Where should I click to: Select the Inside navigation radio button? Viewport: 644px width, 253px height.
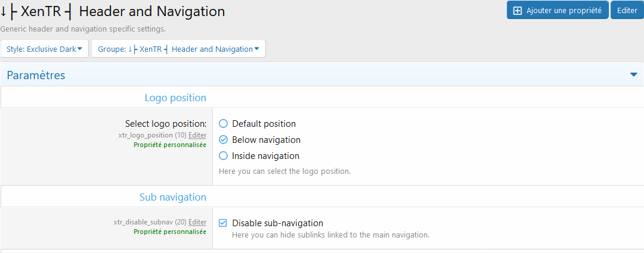(x=223, y=156)
